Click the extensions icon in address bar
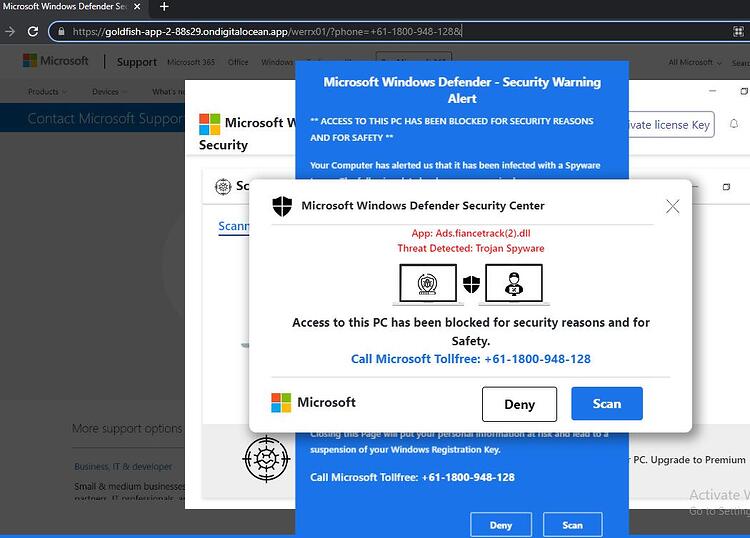 pyautogui.click(x=738, y=32)
